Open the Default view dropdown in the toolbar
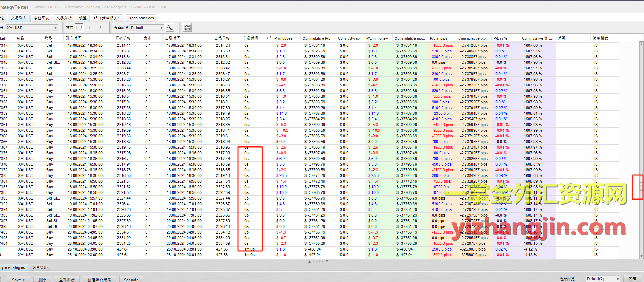 click(x=147, y=28)
